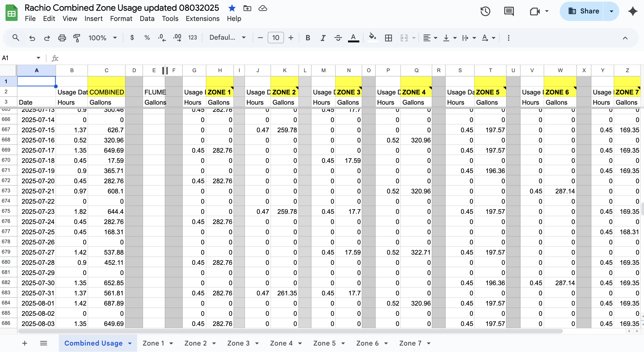Open cell borders menu
This screenshot has height=352, width=644.
pyautogui.click(x=388, y=38)
